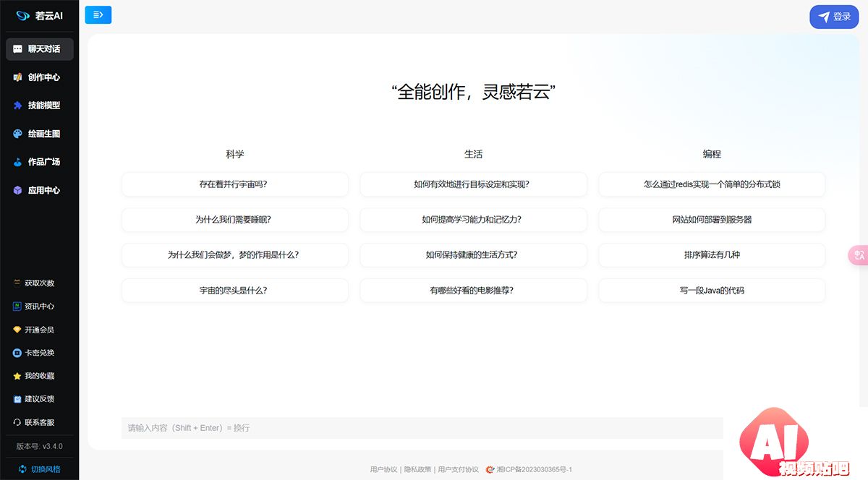Open 应用中心 menu entry
The image size is (868, 480).
(40, 190)
